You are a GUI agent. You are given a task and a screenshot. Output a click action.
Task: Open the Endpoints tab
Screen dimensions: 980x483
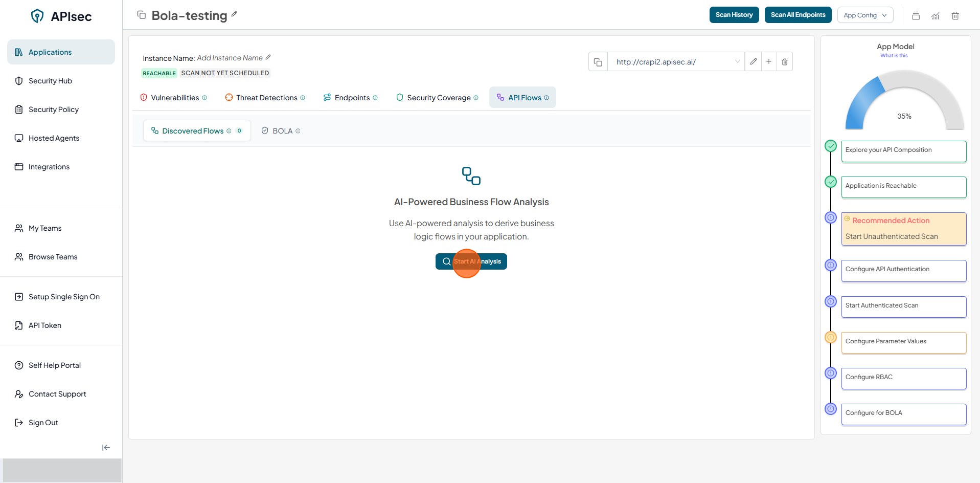(x=351, y=98)
